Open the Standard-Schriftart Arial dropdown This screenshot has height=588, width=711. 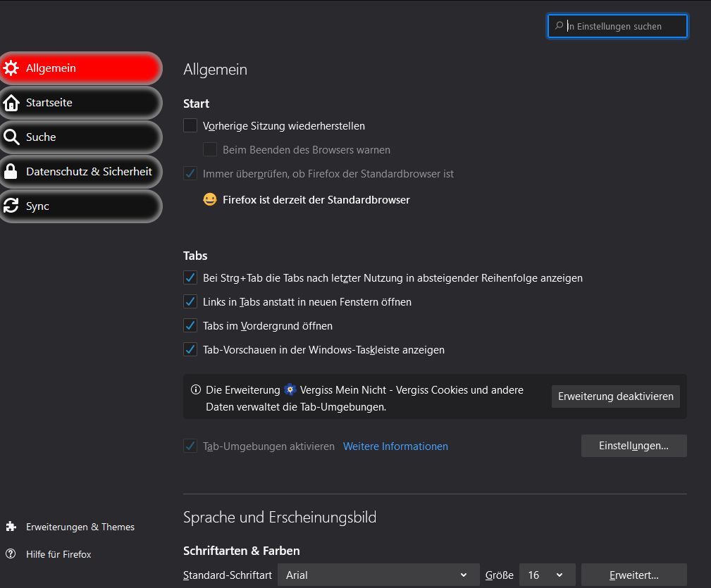(378, 575)
